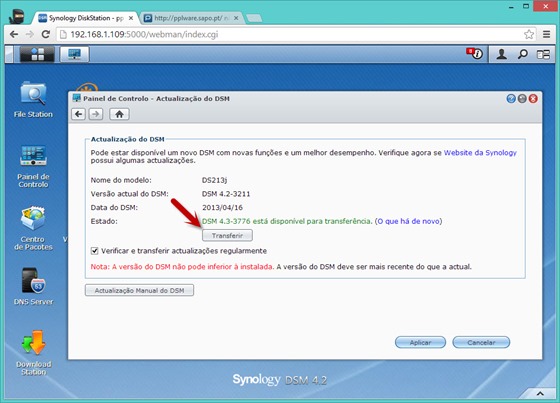The height and width of the screenshot is (403, 560).
Task: Launch Download Station desktop icon
Action: (33, 353)
